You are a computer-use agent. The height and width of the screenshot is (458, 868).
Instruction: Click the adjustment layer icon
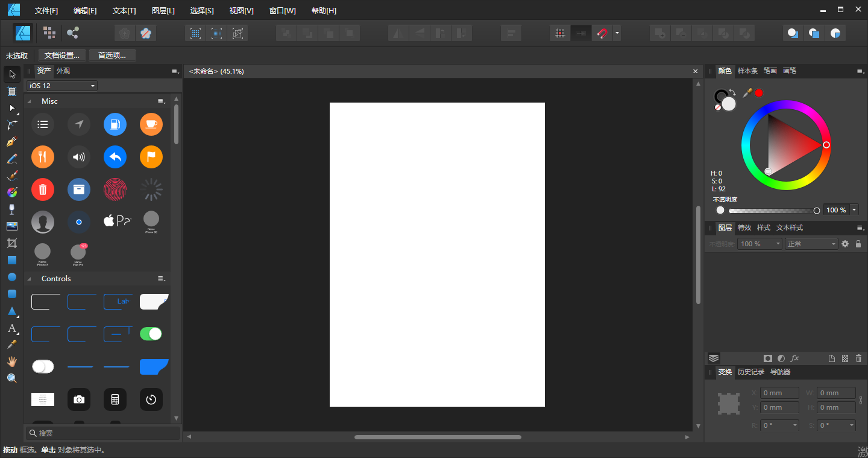coord(781,358)
